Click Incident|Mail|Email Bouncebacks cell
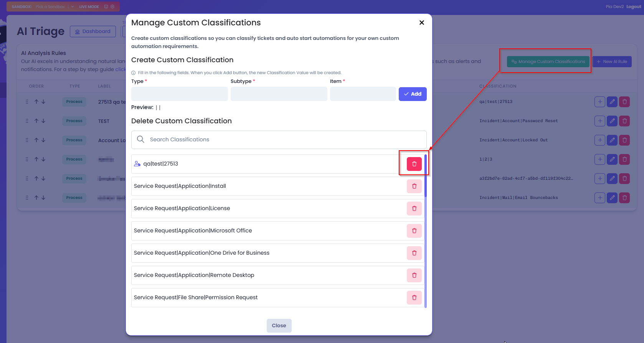644x343 pixels. point(519,198)
